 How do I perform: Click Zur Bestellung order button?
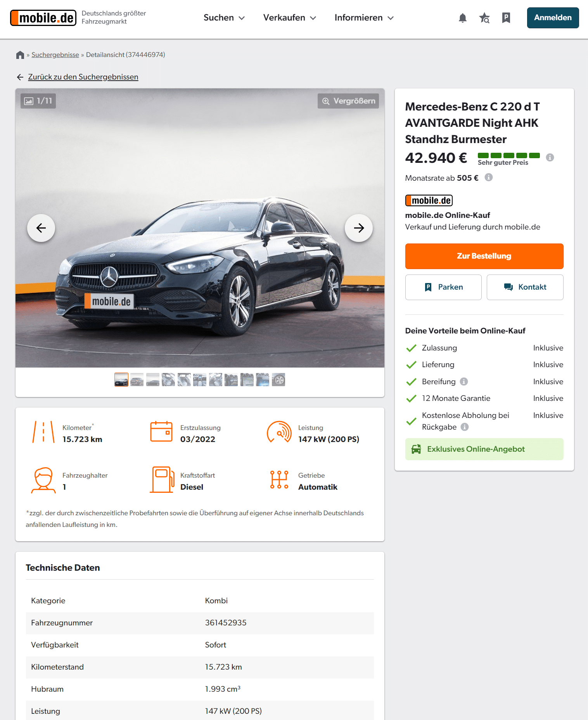coord(484,256)
